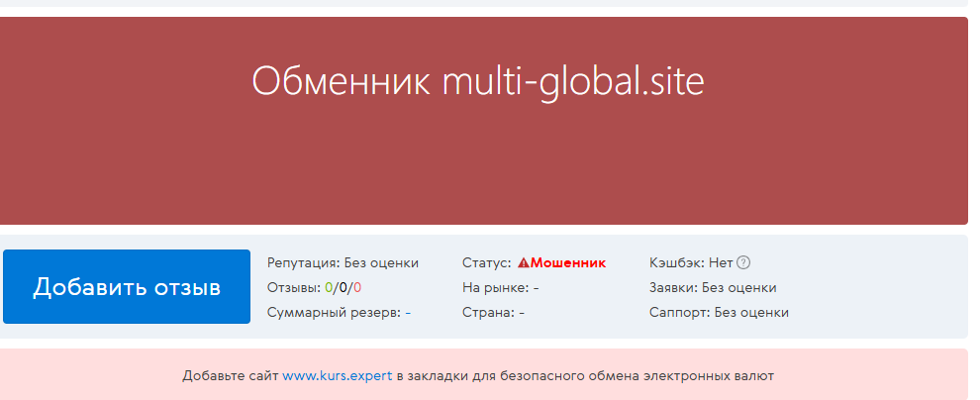Click the green positive reviews count
Screen dimensions: 980x400
tap(328, 288)
